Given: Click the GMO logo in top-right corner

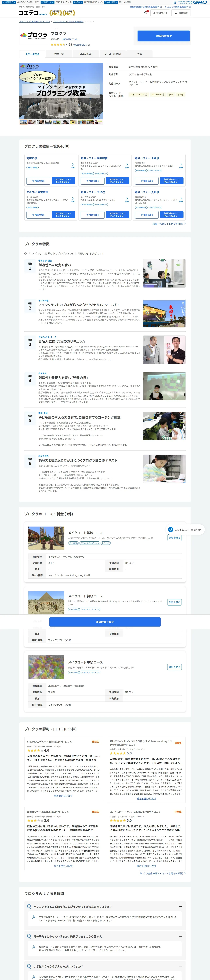Looking at the screenshot, I should (x=200, y=2).
